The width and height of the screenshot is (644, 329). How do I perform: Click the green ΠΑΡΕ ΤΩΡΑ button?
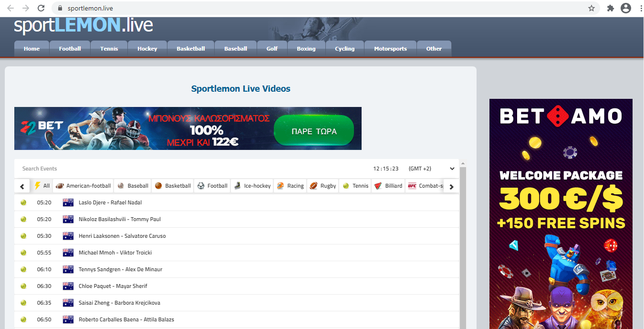(x=314, y=131)
